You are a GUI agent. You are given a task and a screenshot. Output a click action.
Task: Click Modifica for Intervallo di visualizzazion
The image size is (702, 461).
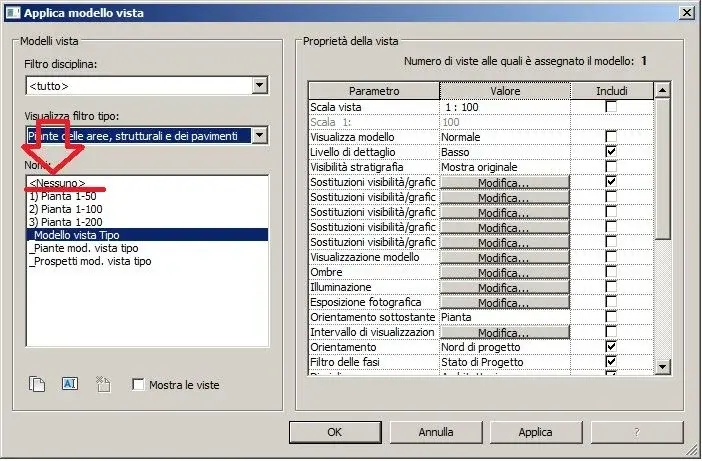[505, 332]
